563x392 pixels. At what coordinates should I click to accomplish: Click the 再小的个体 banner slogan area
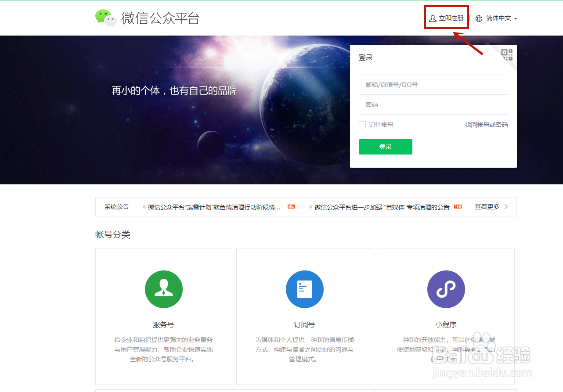click(x=174, y=90)
